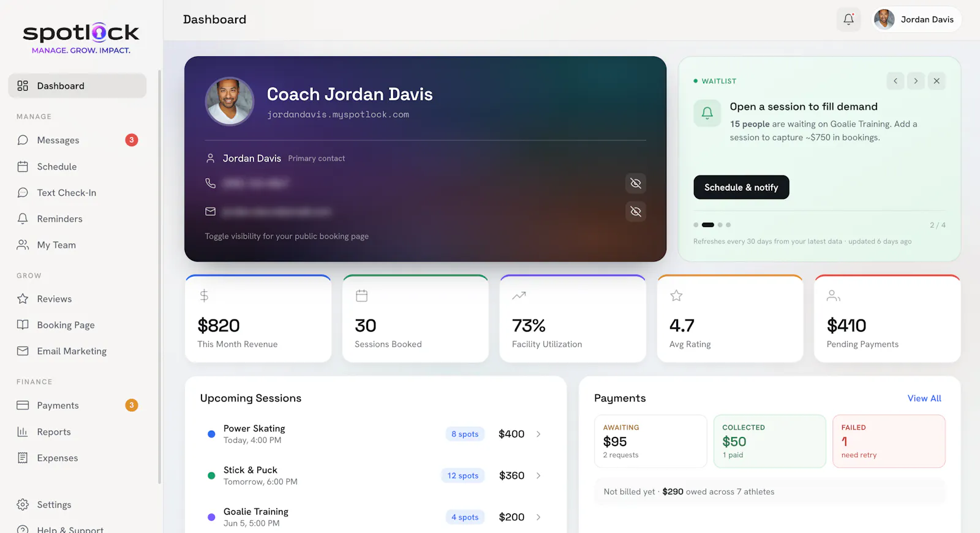The width and height of the screenshot is (980, 533).
Task: Click View All payments link
Action: 924,398
